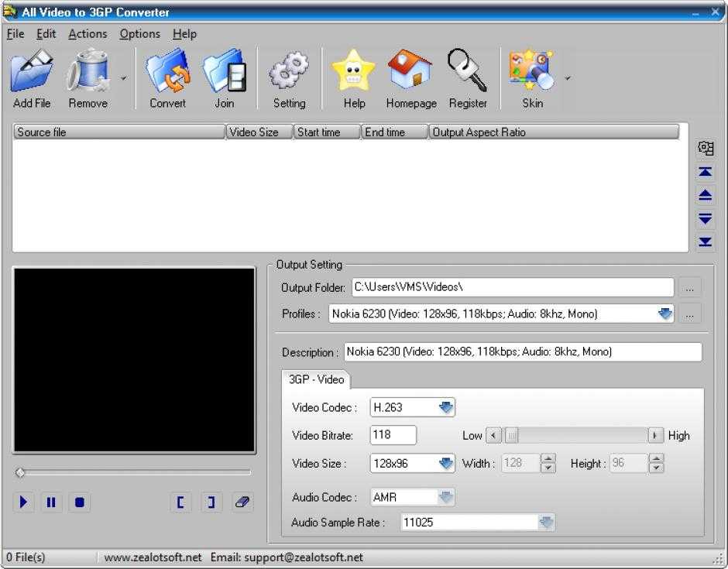Expand the Audio Codec AMR dropdown
Viewport: 728px width, 569px height.
[x=446, y=497]
